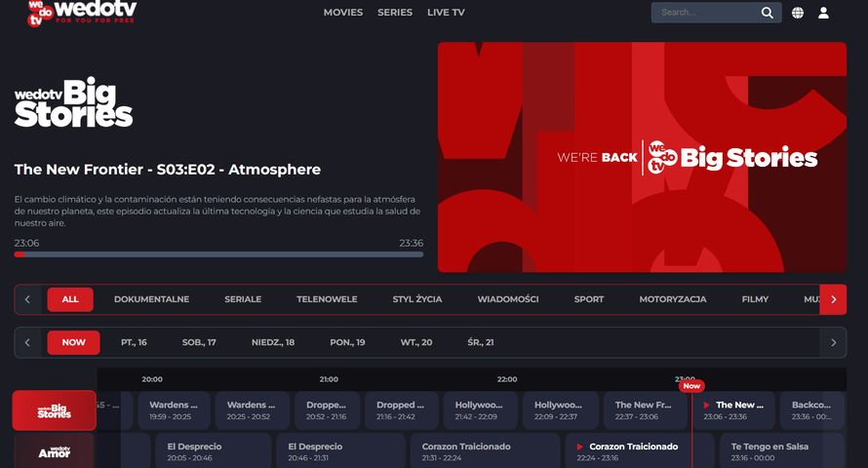
Task: Click the Big Stories video player preview
Action: point(642,157)
